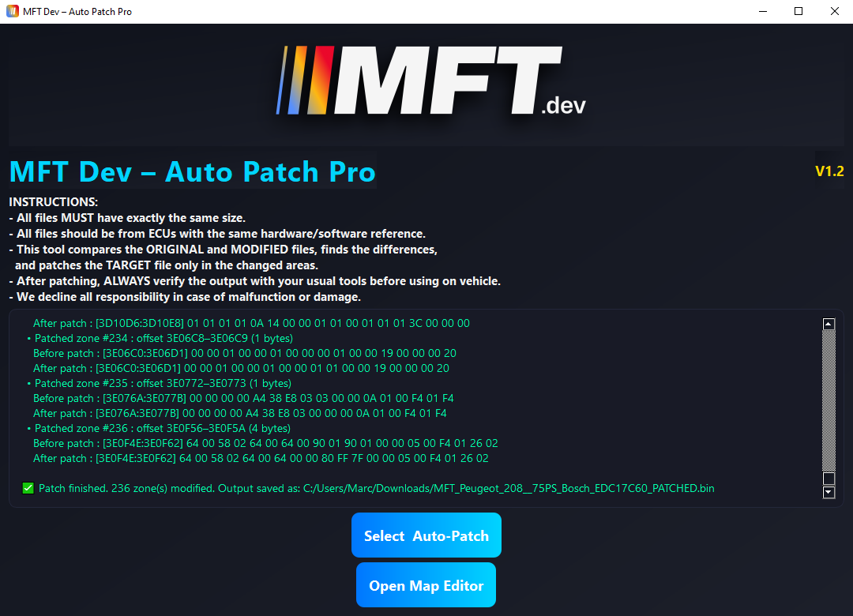Click the After patch [3E0F4E:3E0F62] log line
Screen dimensions: 853x616
(x=261, y=458)
